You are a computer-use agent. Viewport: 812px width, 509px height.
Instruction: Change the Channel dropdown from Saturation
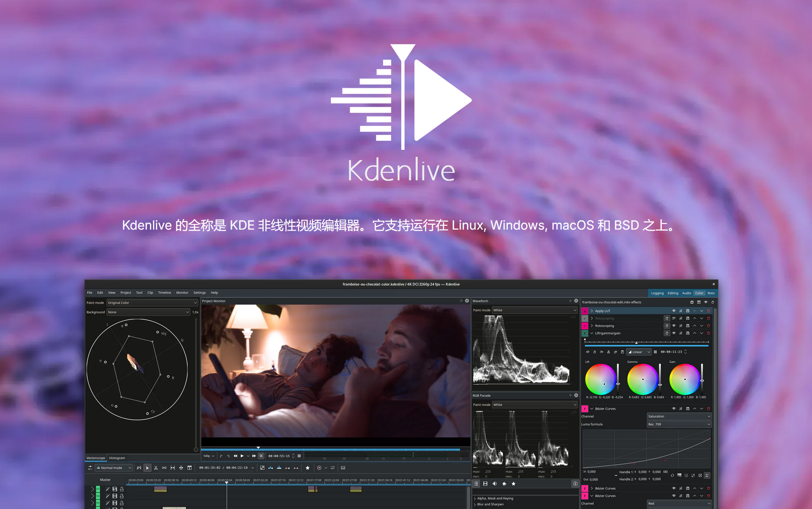[679, 416]
